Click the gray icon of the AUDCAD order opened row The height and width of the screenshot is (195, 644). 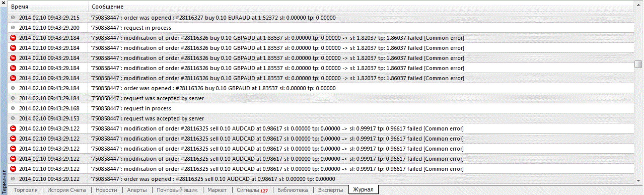point(13,179)
